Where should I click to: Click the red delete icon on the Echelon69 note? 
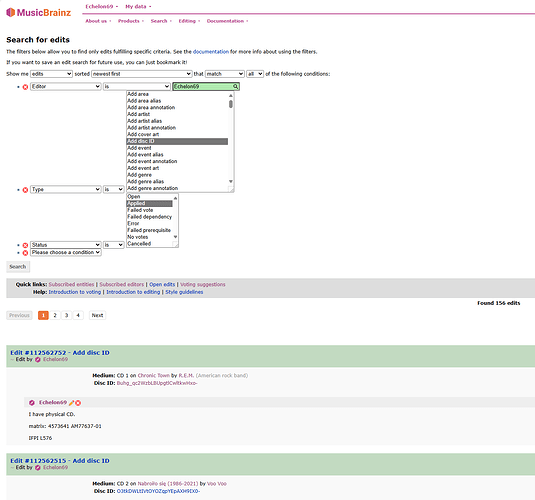point(78,403)
